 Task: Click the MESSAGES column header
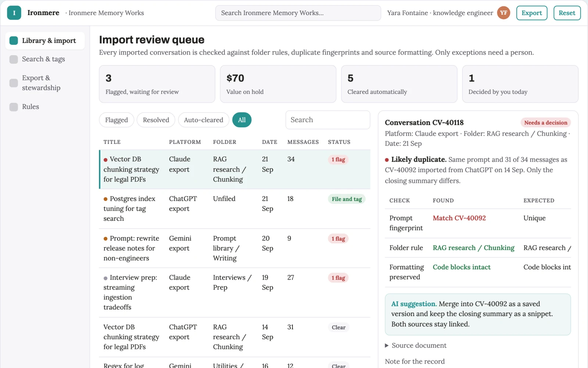[x=303, y=142]
